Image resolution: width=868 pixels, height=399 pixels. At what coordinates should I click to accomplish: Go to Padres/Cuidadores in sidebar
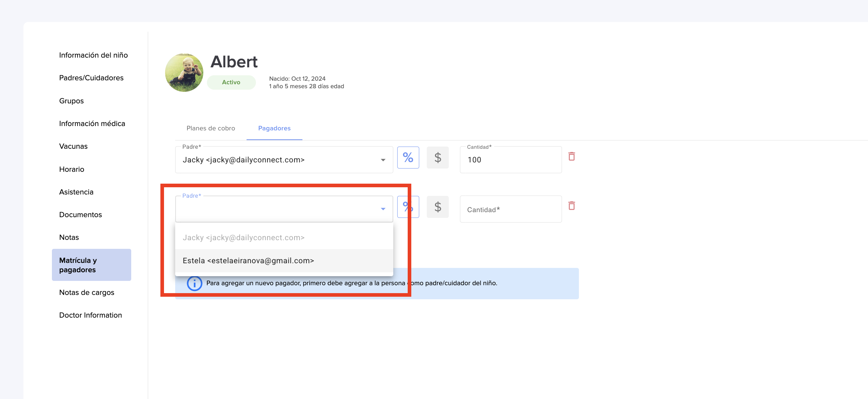coord(91,78)
